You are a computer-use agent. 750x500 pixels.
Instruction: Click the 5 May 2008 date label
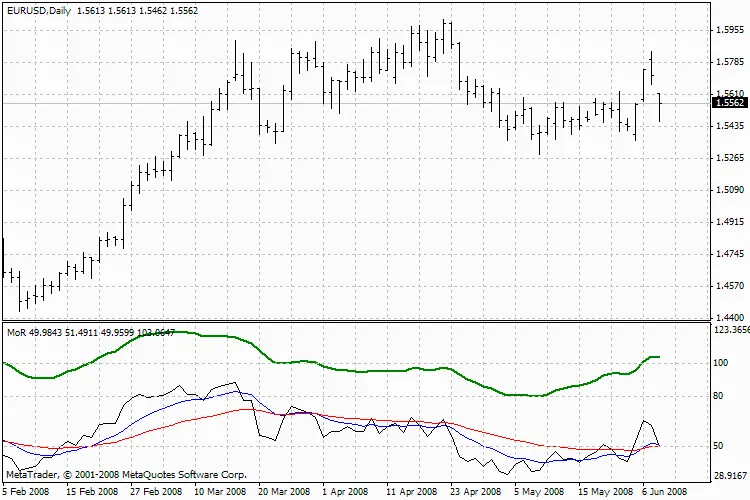coord(538,492)
